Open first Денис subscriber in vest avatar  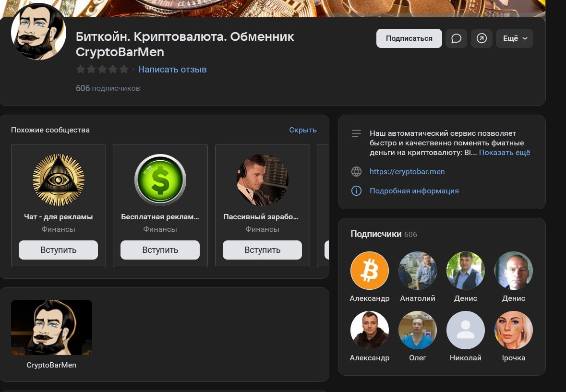click(x=466, y=271)
